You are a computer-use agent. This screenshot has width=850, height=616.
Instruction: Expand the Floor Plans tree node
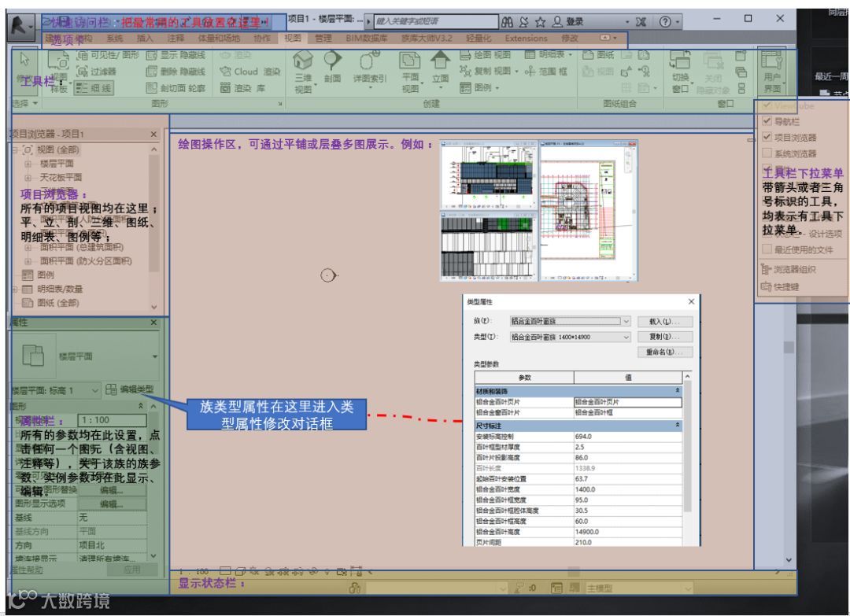(x=28, y=164)
